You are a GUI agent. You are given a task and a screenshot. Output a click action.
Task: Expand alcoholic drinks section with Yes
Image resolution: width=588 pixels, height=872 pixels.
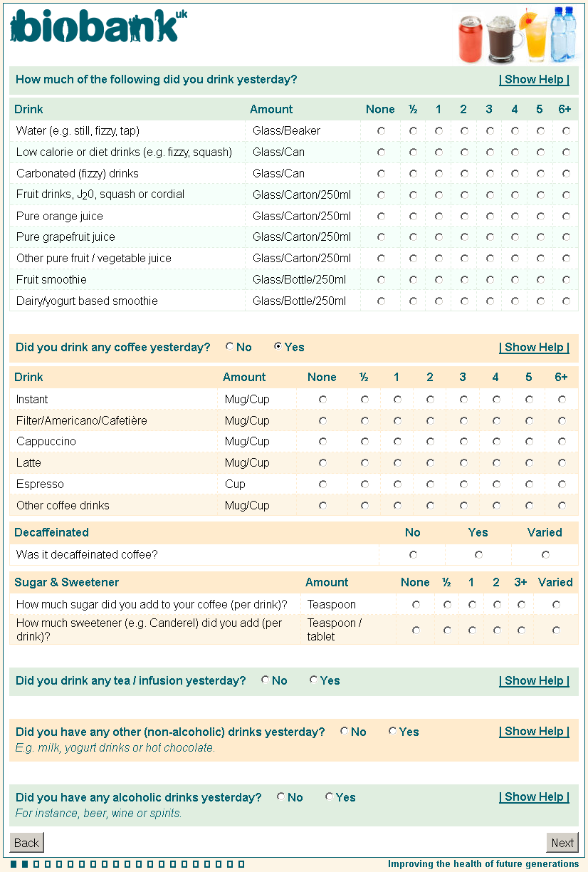tap(329, 797)
